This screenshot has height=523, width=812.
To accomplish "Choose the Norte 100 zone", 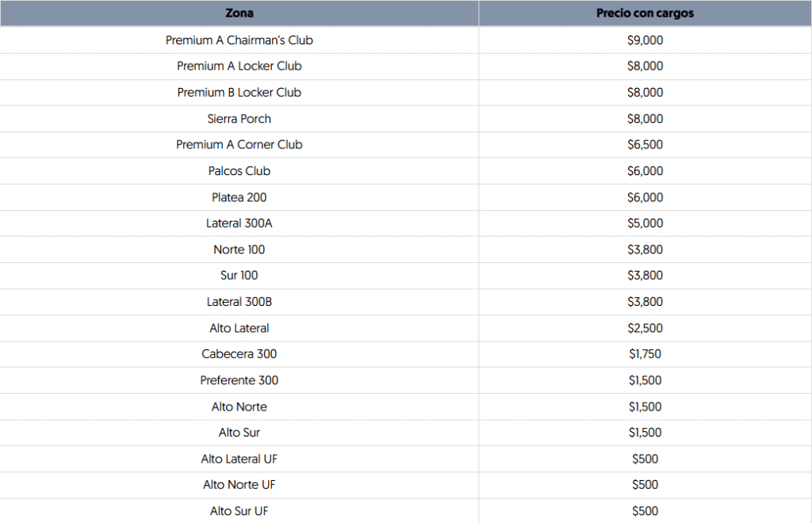I will [x=239, y=250].
